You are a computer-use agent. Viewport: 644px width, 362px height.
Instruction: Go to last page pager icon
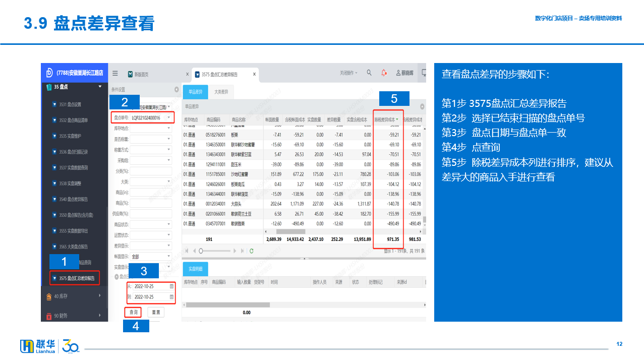243,250
